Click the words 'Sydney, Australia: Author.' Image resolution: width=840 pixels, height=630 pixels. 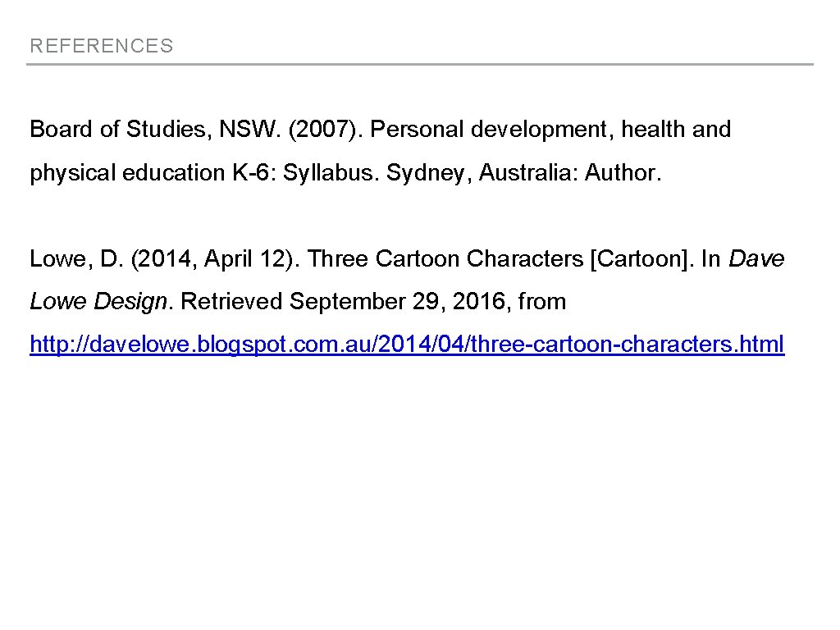(x=523, y=173)
